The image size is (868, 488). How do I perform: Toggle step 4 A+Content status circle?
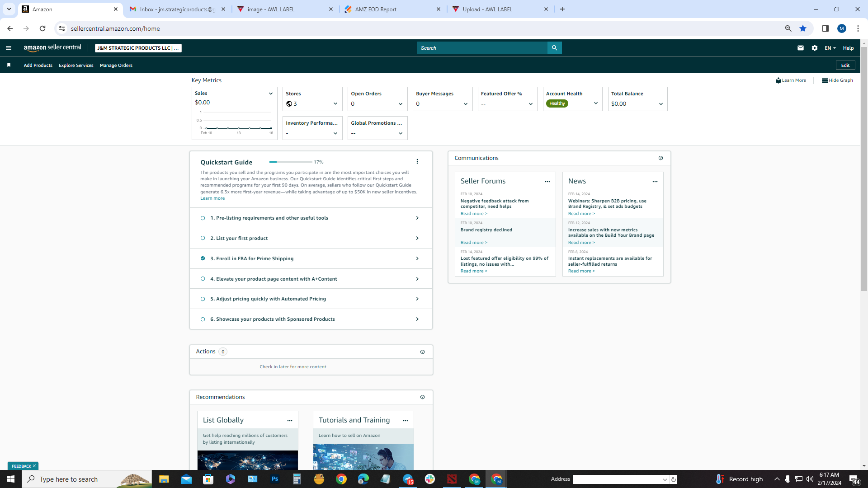(x=203, y=279)
